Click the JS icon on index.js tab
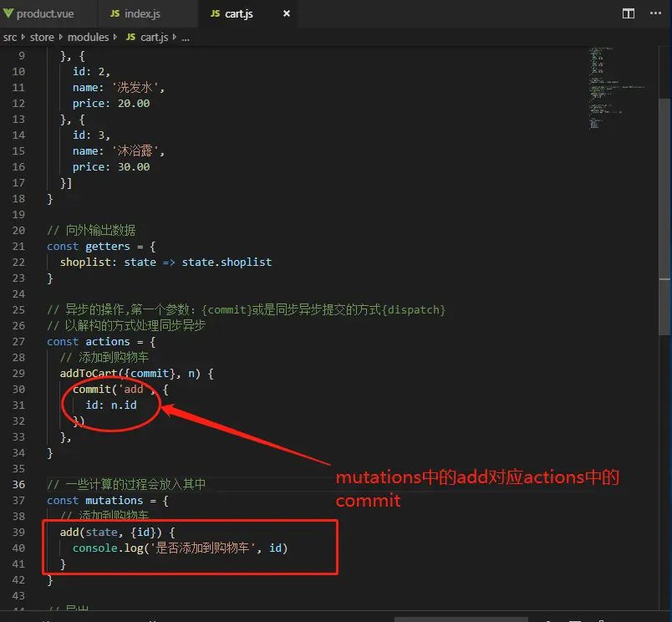672x622 pixels. 115,13
